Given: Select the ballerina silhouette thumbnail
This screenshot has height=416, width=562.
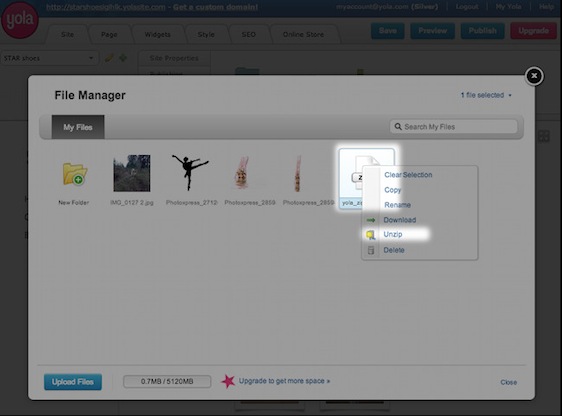Looking at the screenshot, I should [190, 172].
